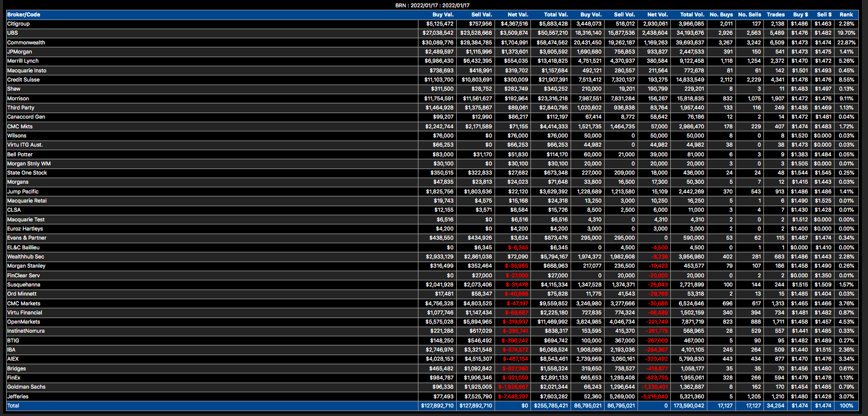
Task: Sort by the Buy Val. column header
Action: tap(443, 14)
